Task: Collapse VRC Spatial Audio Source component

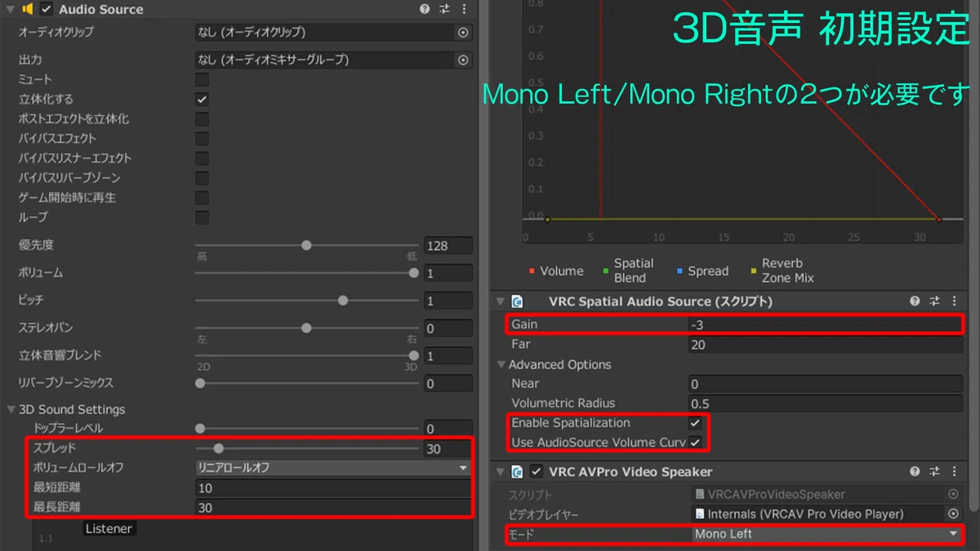Action: (x=501, y=301)
